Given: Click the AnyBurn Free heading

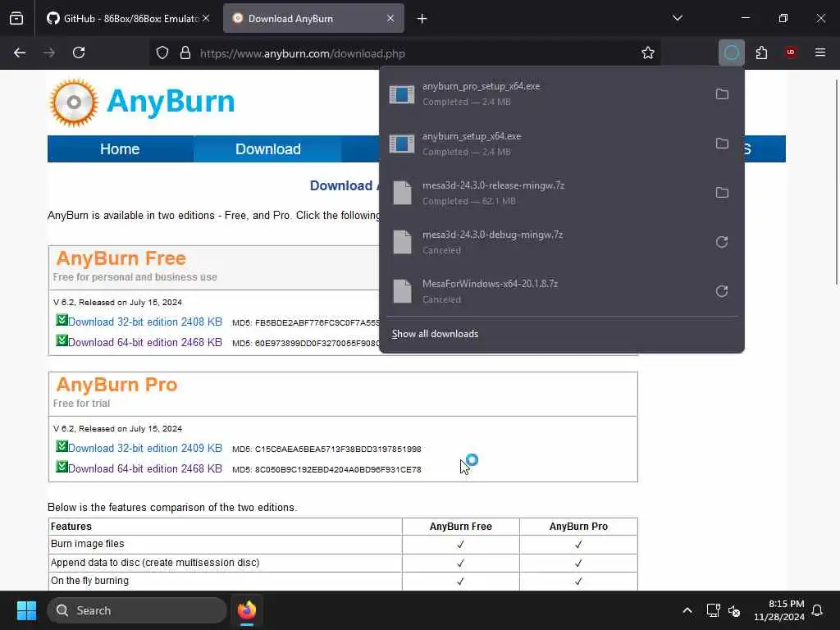Looking at the screenshot, I should (121, 258).
